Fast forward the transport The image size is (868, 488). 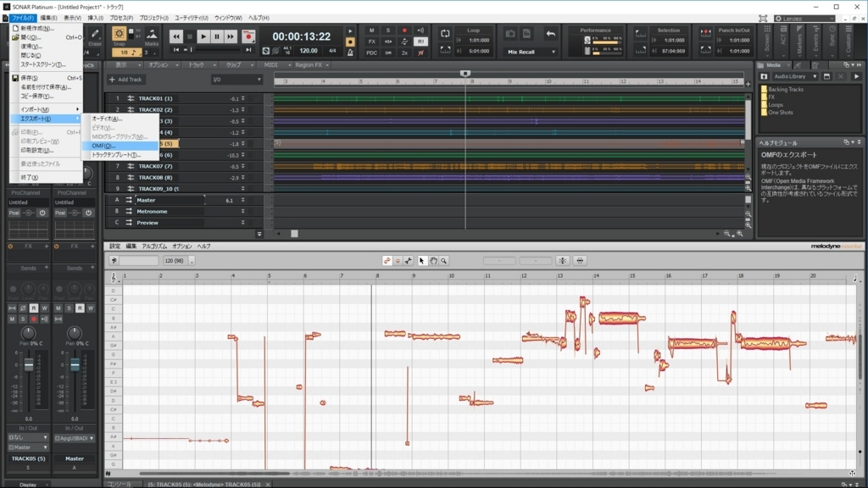tap(231, 36)
